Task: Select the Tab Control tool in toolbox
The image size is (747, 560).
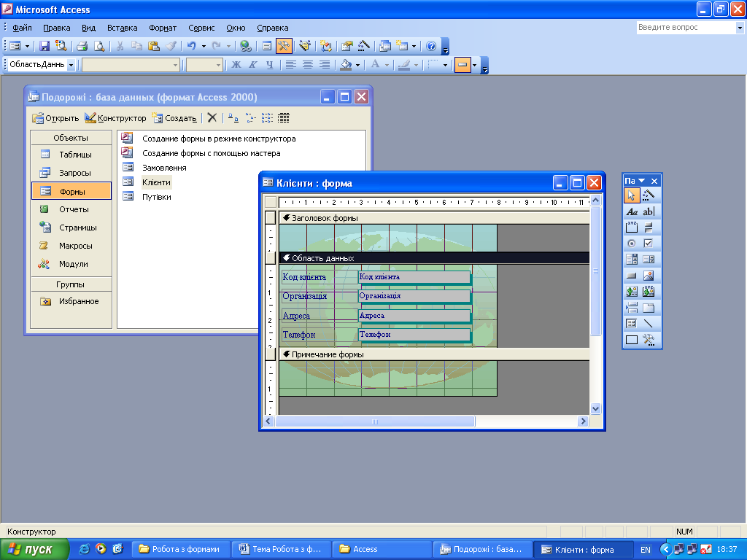Action: click(x=649, y=308)
